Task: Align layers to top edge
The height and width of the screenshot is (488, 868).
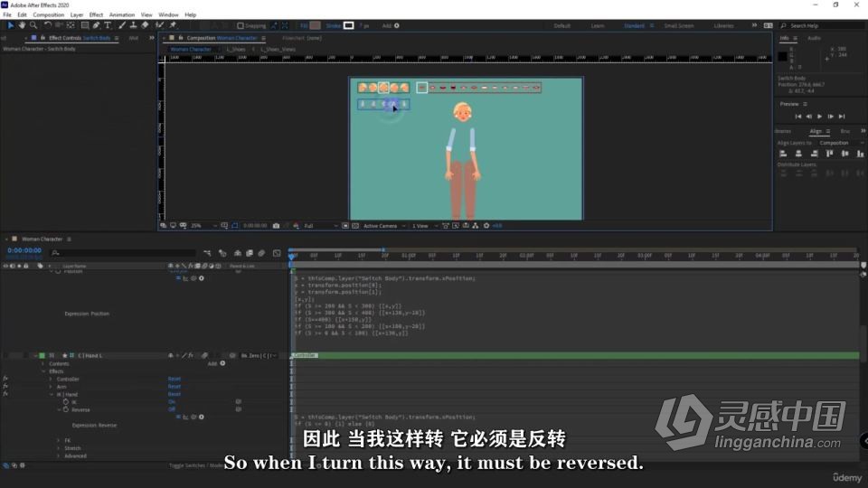Action: tap(829, 154)
